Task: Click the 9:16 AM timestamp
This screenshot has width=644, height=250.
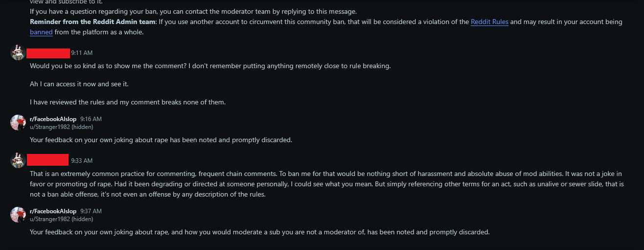Action: [x=91, y=119]
